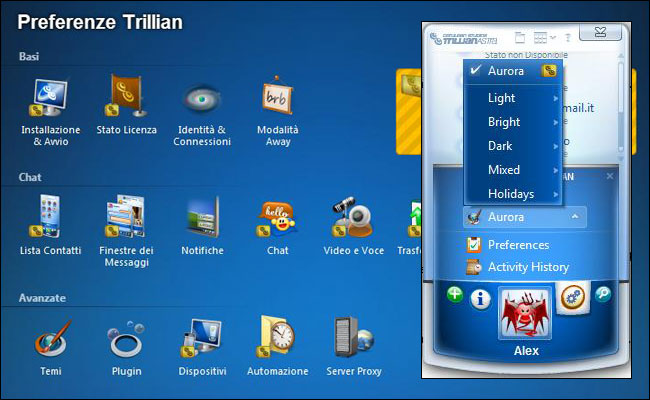Click the Preferences link

pos(517,245)
